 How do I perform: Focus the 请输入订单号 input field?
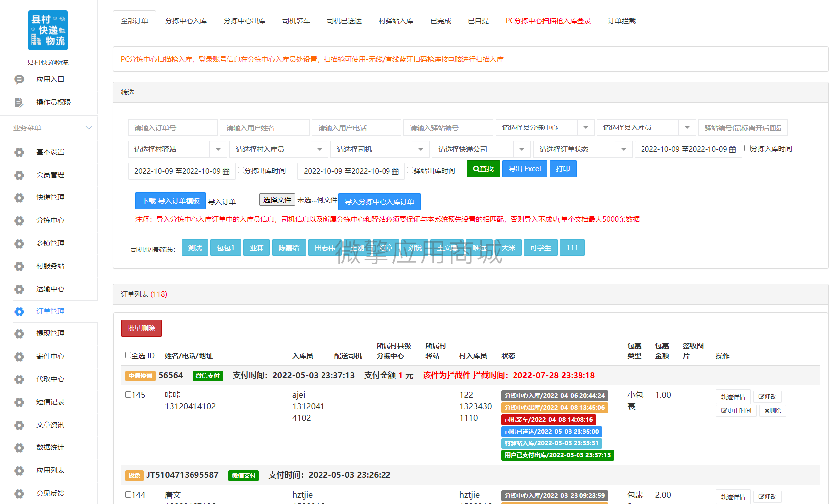[x=173, y=127]
